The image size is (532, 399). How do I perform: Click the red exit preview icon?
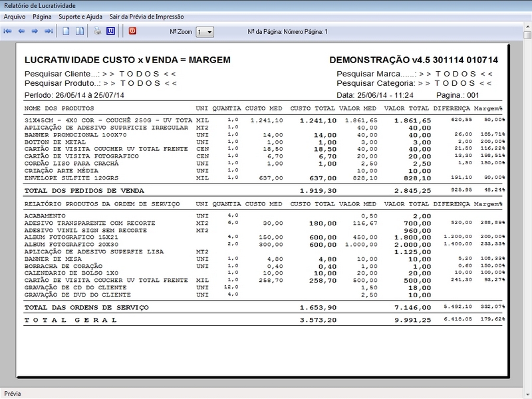[x=132, y=31]
